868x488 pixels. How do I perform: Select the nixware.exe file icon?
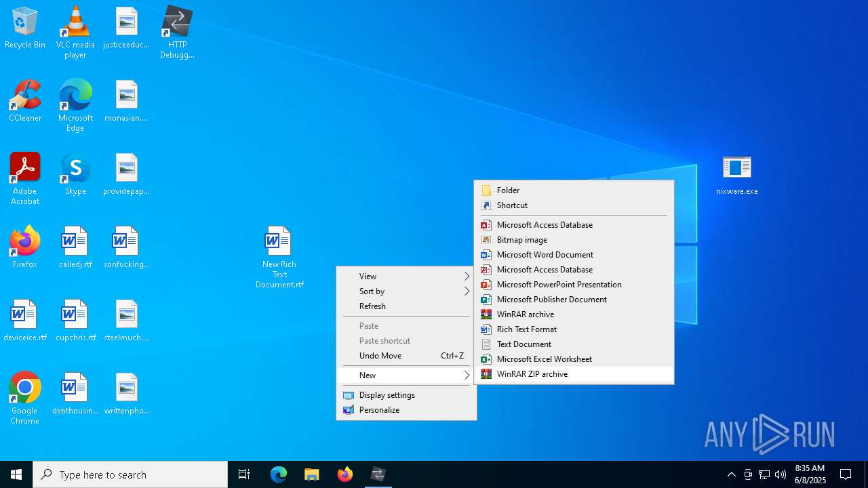pos(737,175)
